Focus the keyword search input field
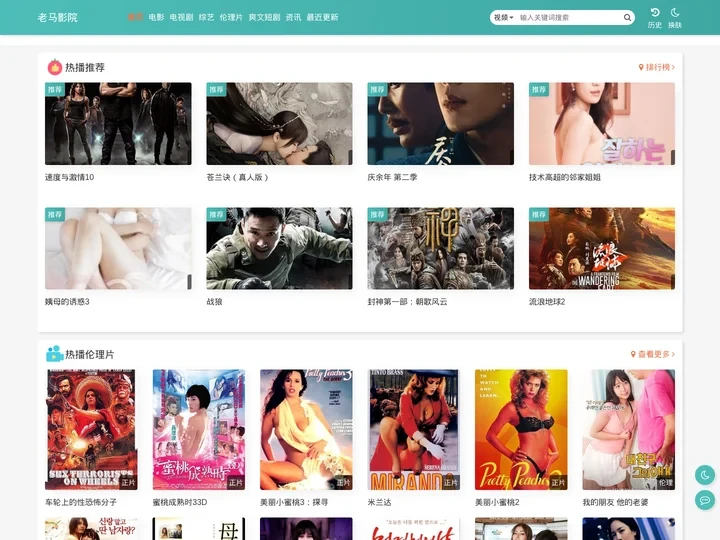The width and height of the screenshot is (720, 540). (569, 17)
